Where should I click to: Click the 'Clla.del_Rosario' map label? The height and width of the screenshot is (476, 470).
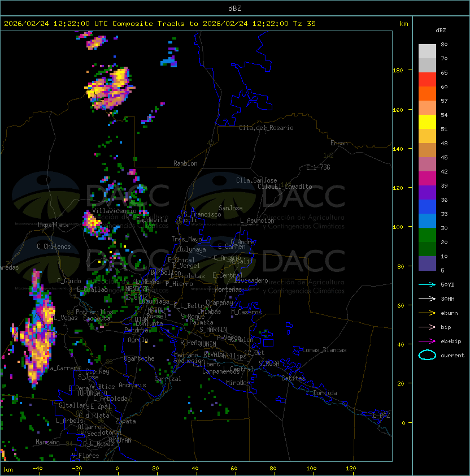(x=266, y=128)
